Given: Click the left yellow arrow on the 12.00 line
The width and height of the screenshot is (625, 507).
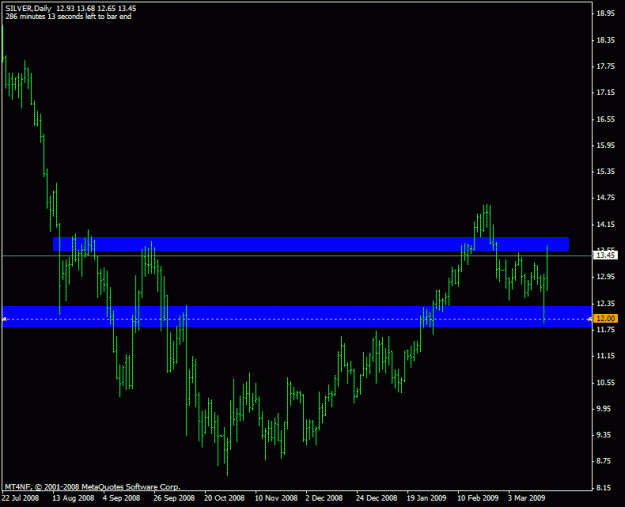Looking at the screenshot, I should (4, 319).
